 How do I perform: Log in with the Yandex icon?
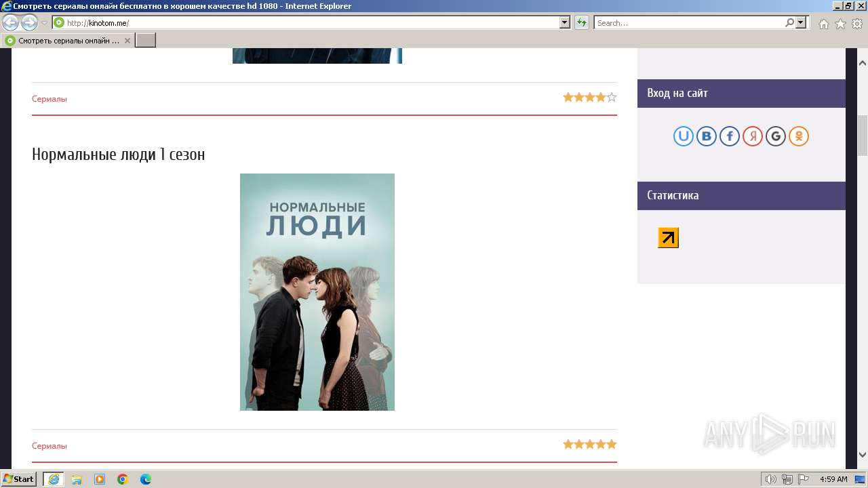pos(753,136)
